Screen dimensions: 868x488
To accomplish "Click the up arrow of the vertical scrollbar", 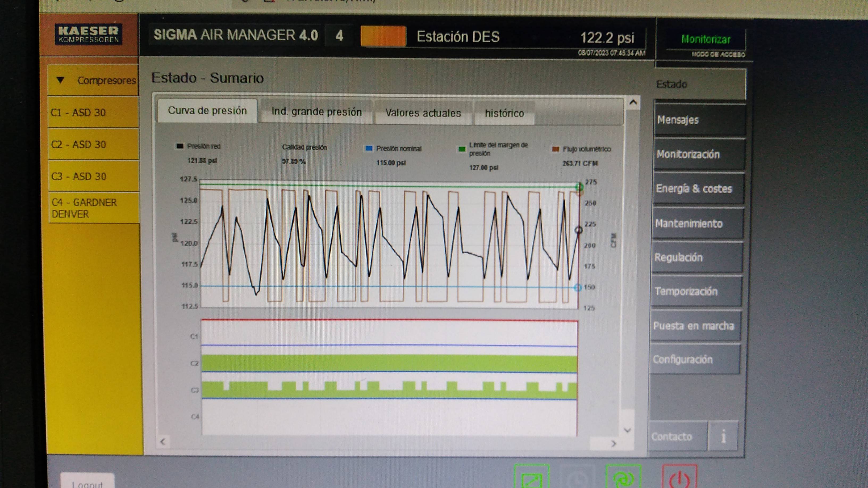I will (x=633, y=102).
